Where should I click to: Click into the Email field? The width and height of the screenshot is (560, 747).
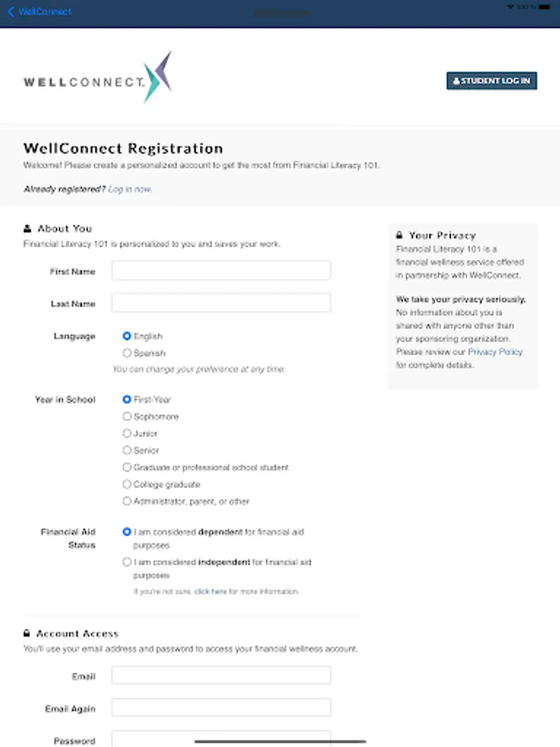point(221,676)
